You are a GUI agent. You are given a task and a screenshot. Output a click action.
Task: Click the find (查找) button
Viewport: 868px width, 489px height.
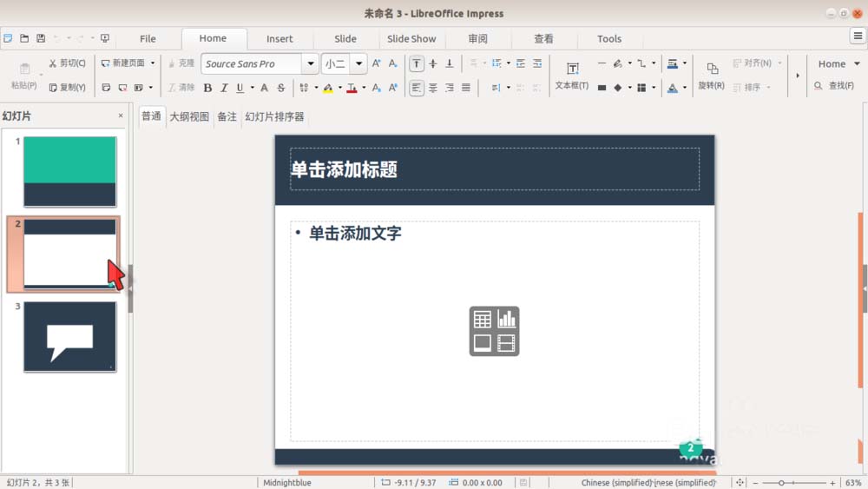[833, 86]
